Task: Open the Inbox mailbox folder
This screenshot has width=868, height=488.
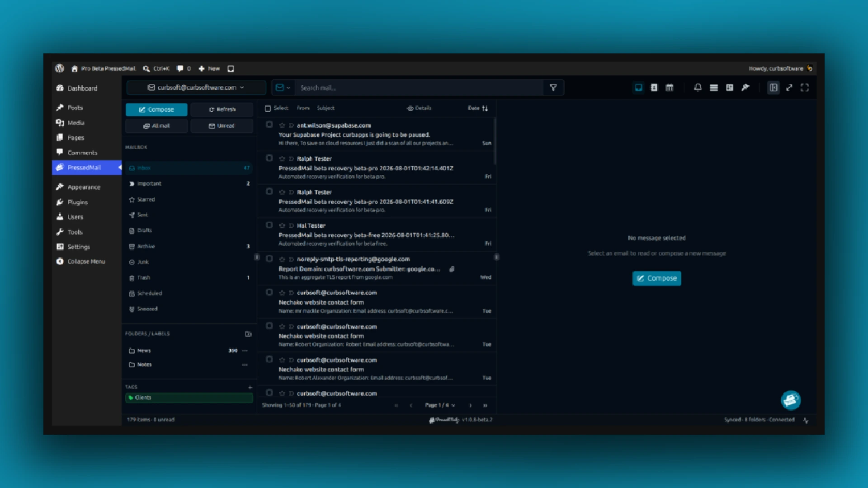Action: point(189,168)
